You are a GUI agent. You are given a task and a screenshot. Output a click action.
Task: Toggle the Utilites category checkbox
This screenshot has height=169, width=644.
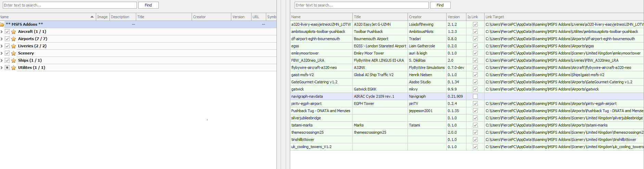[7, 68]
